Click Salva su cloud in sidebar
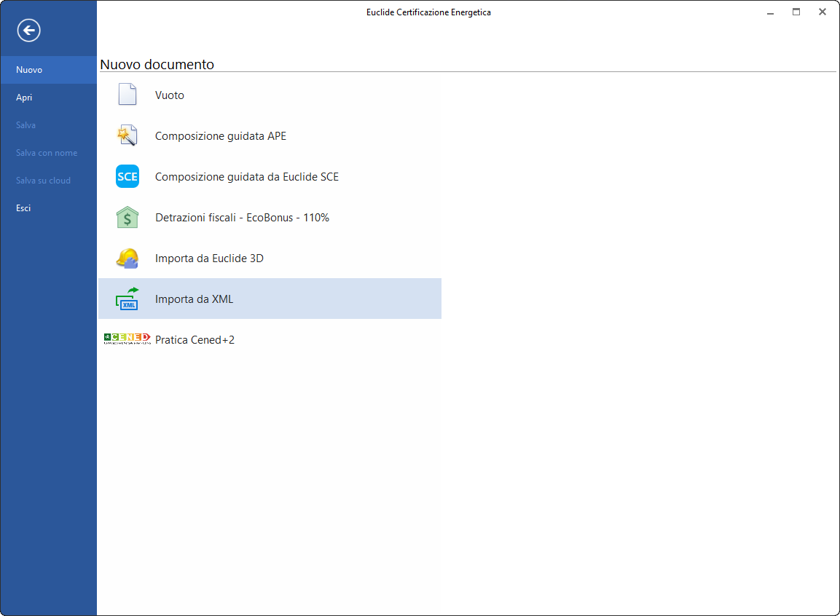This screenshot has width=840, height=616. pos(43,181)
